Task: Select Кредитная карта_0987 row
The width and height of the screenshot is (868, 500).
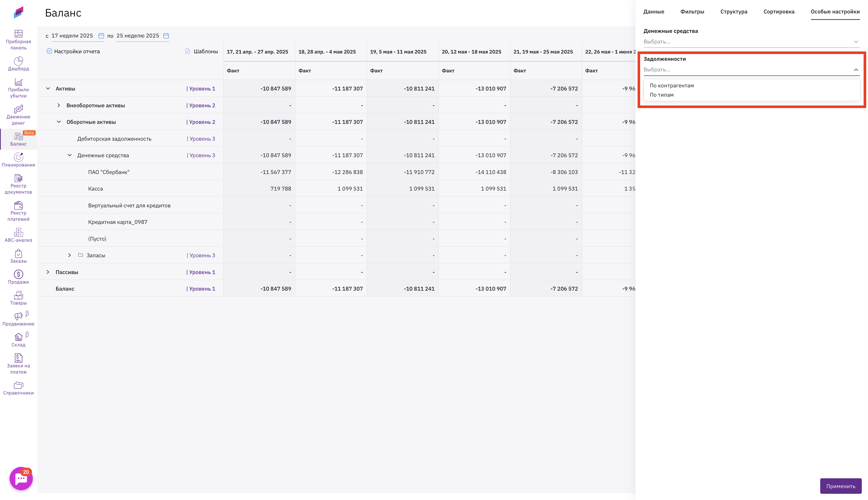Action: [118, 222]
